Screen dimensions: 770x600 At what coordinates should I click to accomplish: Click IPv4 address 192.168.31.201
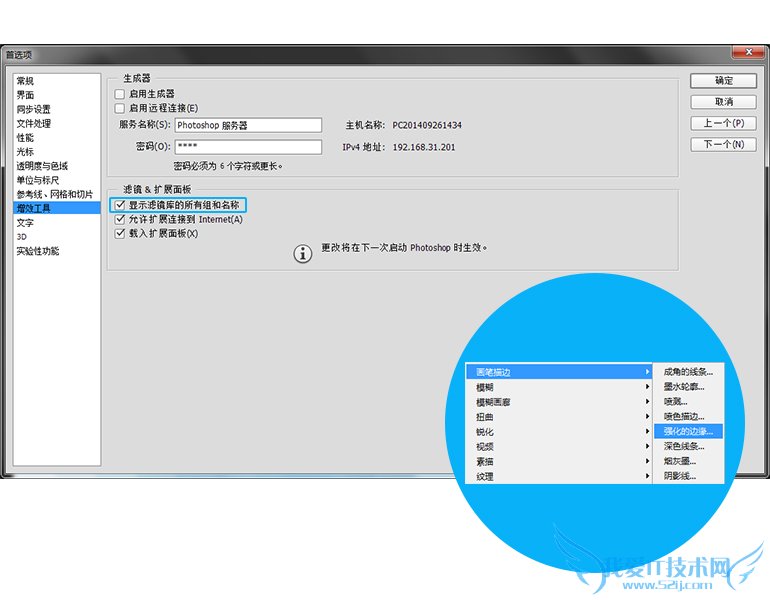(x=424, y=147)
